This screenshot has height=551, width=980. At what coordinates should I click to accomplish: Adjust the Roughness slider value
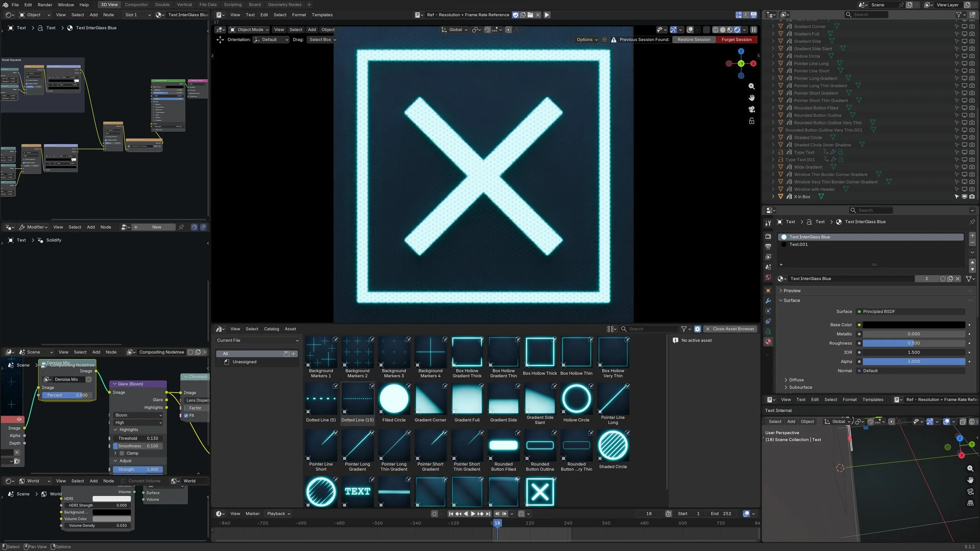coord(913,343)
